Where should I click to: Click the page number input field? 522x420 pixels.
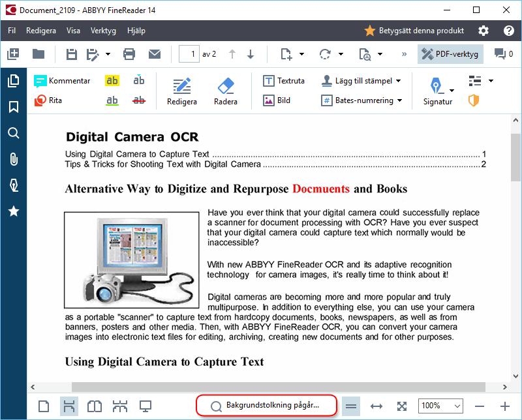click(x=189, y=54)
